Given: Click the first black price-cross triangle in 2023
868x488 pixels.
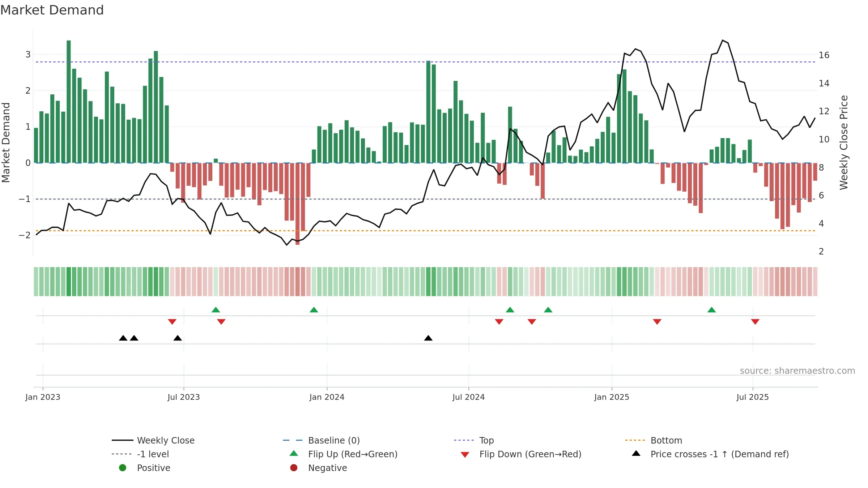Looking at the screenshot, I should point(123,338).
